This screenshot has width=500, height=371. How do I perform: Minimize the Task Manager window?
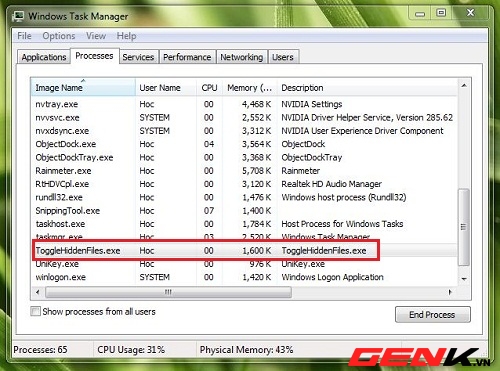pyautogui.click(x=420, y=14)
